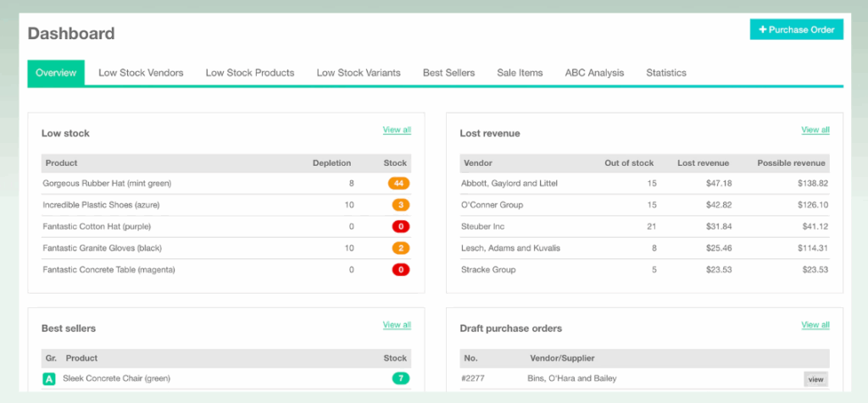The width and height of the screenshot is (868, 403).
Task: Select the Overview tab
Action: coord(56,73)
